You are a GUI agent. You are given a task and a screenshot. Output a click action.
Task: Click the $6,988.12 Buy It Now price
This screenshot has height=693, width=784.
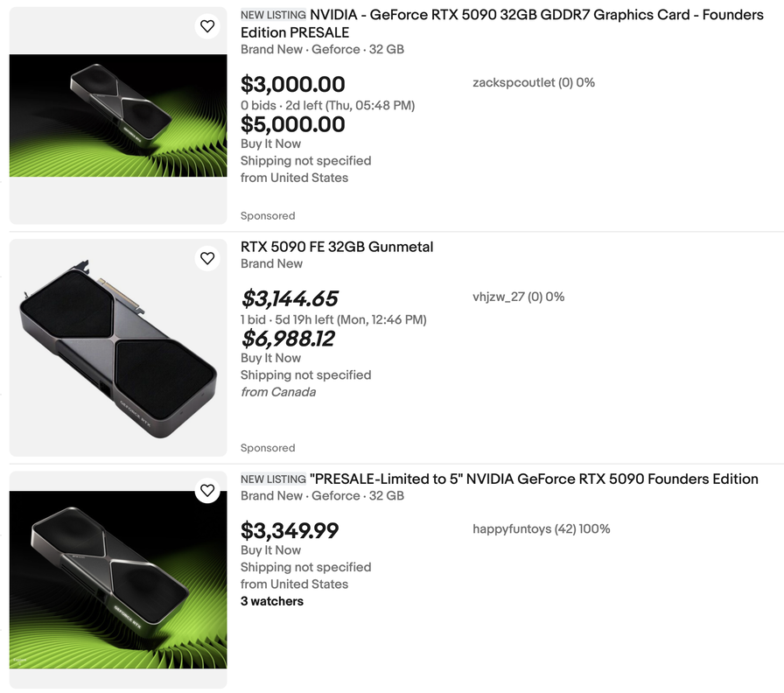click(x=288, y=339)
